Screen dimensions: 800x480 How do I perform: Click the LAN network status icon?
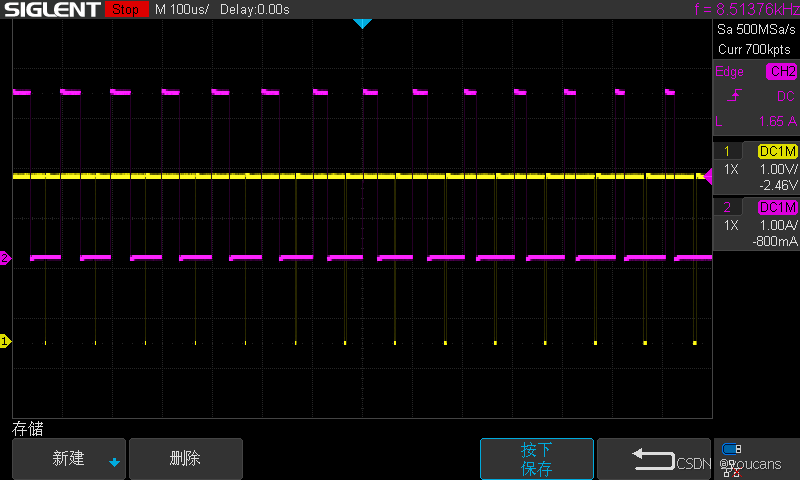coord(732,470)
